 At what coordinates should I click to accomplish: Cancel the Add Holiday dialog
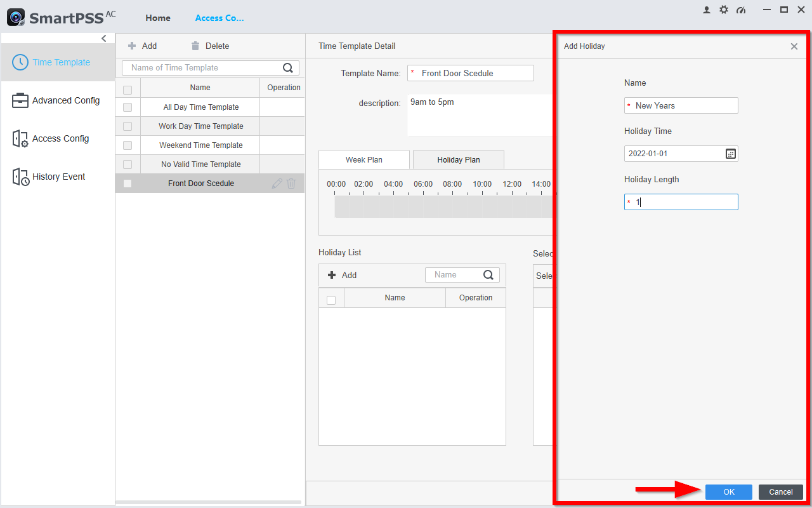point(781,492)
